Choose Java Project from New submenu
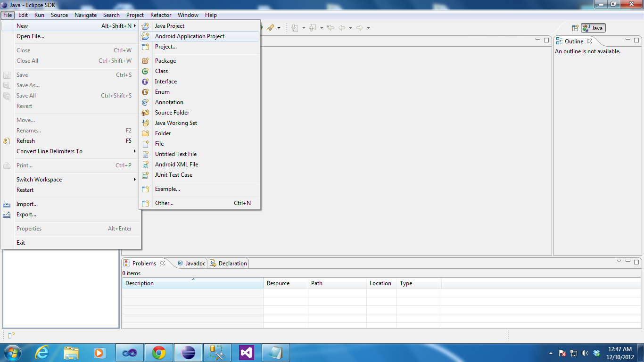This screenshot has width=644, height=362. 199,26
